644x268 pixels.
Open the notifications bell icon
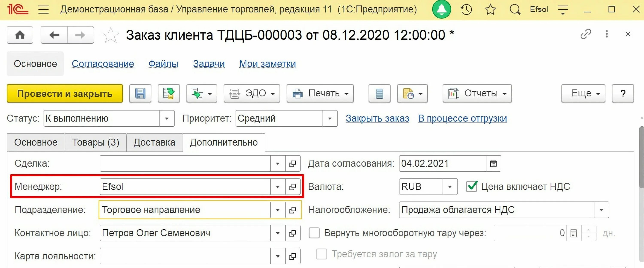click(442, 9)
